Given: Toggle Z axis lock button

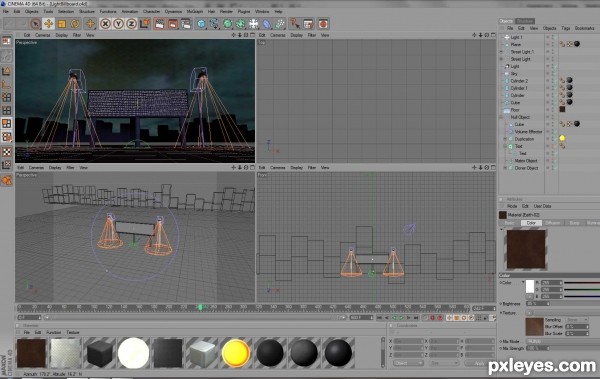Looking at the screenshot, I should click(x=131, y=24).
